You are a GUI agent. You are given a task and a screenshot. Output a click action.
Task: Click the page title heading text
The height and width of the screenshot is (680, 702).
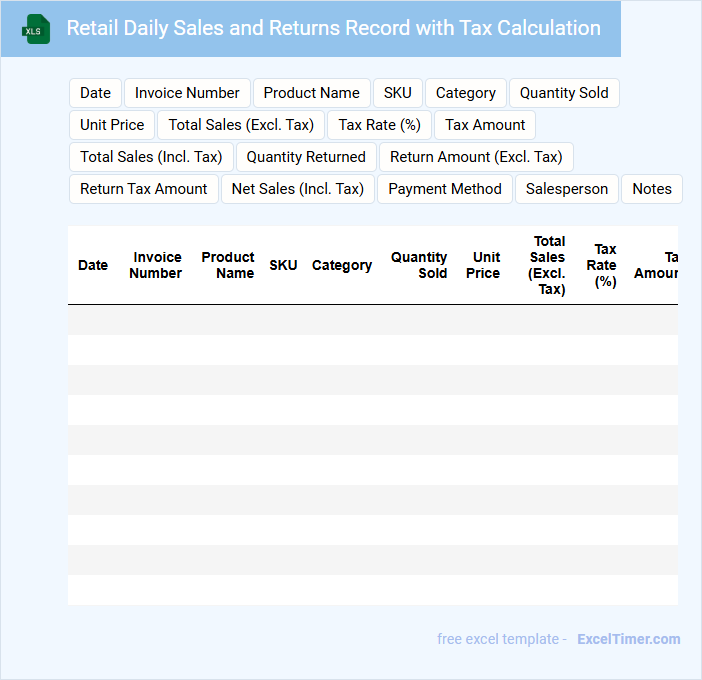click(x=333, y=28)
